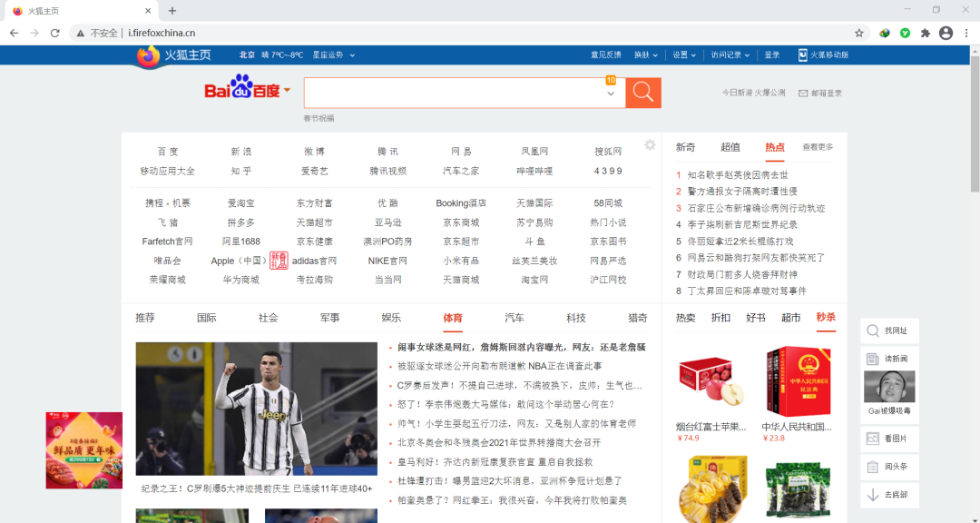980x523 pixels.
Task: Select the 热点 tab
Action: pyautogui.click(x=775, y=148)
